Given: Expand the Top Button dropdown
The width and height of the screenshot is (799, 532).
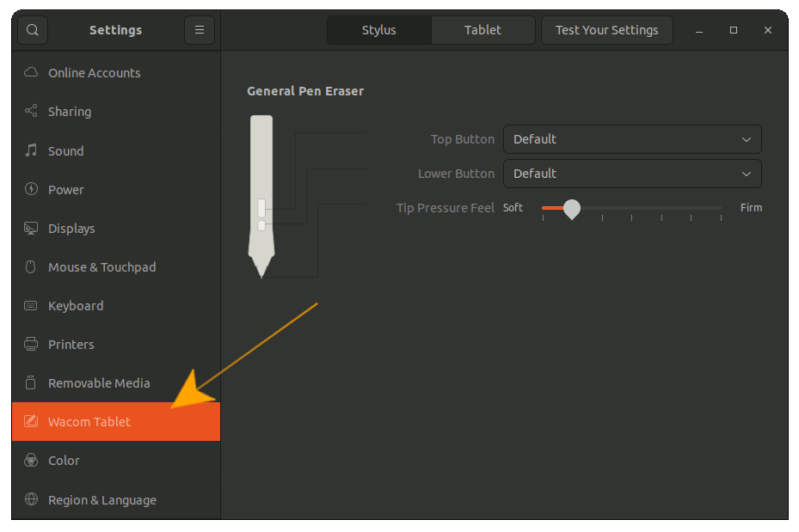Looking at the screenshot, I should 632,139.
